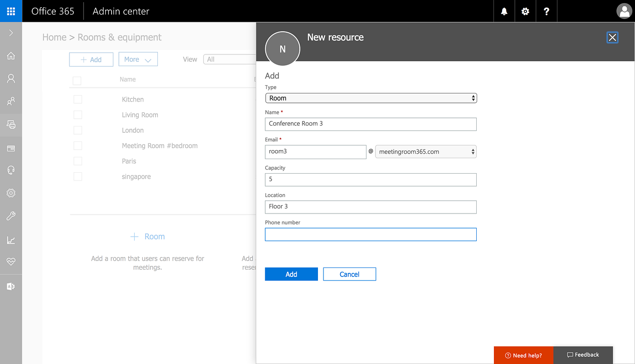Image resolution: width=635 pixels, height=364 pixels.
Task: Click the Reports chart icon
Action: [x=11, y=240]
